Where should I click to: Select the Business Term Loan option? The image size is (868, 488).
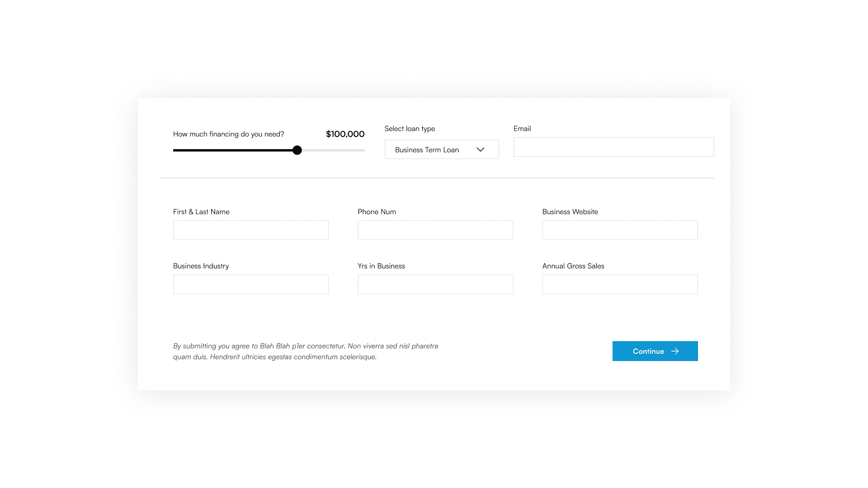(441, 149)
